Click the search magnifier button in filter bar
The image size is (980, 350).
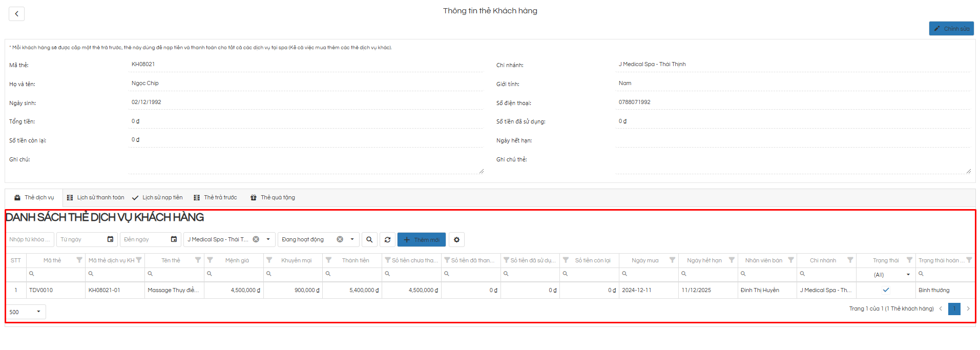369,240
